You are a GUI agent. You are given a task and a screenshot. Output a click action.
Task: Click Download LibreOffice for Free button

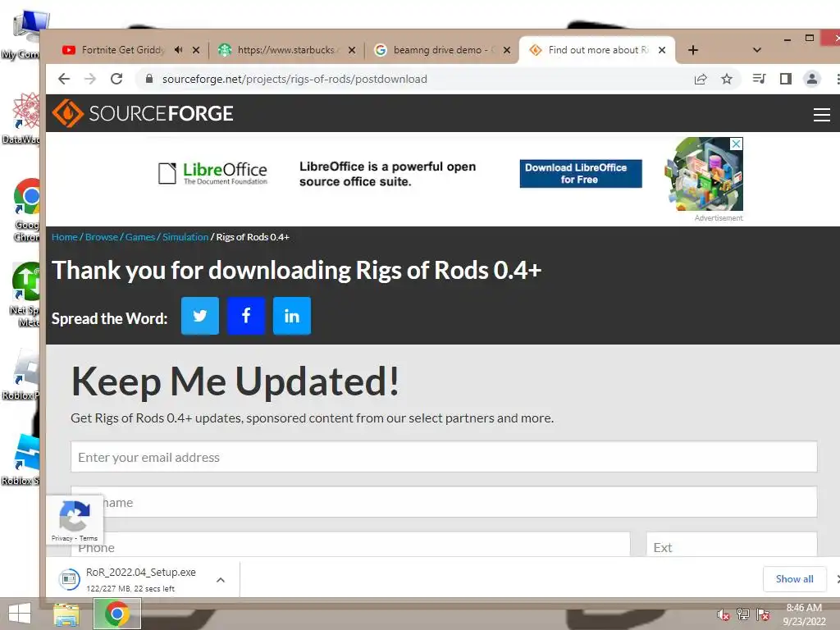pyautogui.click(x=581, y=174)
